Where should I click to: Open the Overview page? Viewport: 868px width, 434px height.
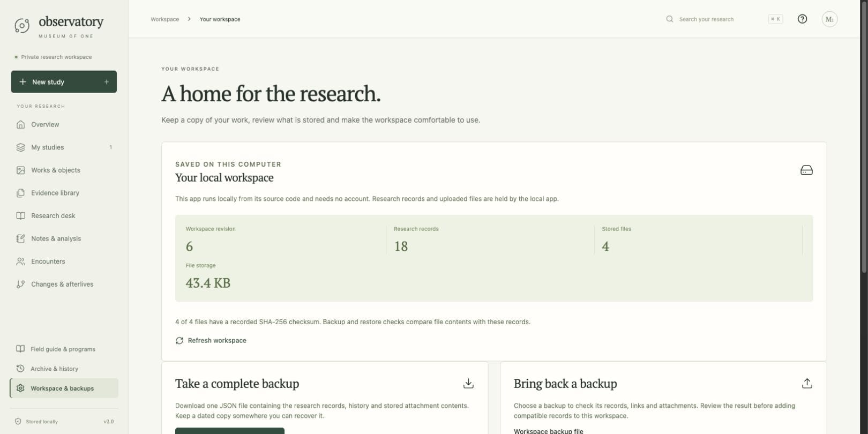64,125
